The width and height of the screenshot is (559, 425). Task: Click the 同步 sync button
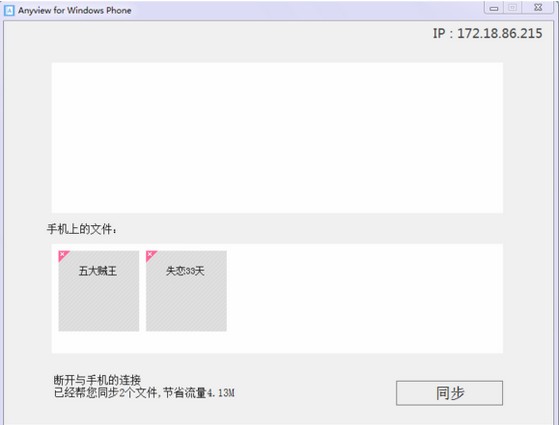tap(449, 393)
